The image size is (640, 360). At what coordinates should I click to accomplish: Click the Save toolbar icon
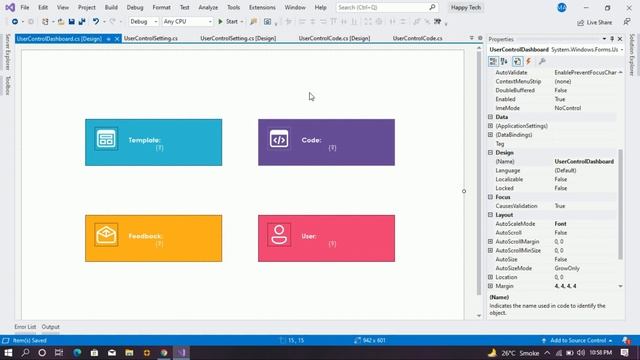(x=71, y=22)
